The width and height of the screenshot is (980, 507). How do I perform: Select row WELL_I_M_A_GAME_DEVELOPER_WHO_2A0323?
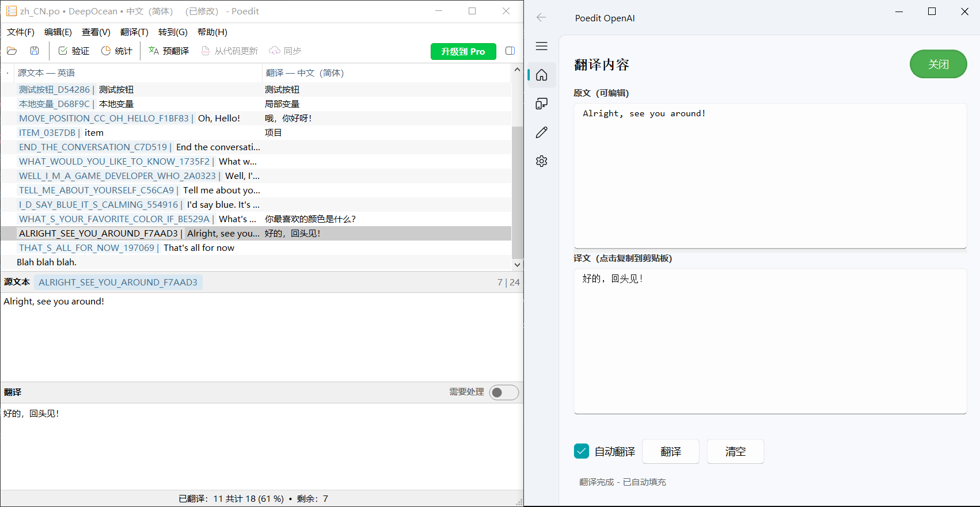pyautogui.click(x=256, y=176)
